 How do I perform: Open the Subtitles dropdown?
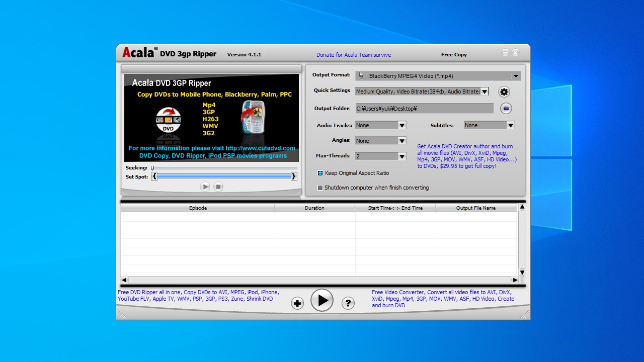pos(511,125)
